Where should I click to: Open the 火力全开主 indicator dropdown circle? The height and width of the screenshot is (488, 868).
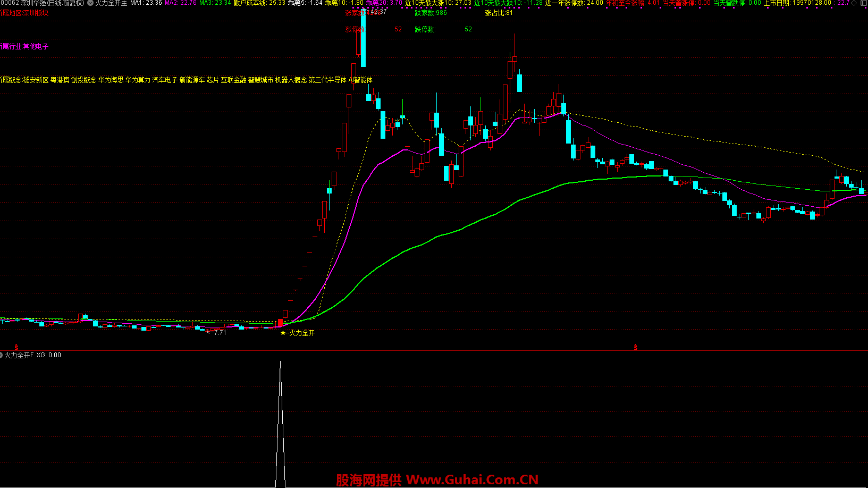(x=90, y=3)
